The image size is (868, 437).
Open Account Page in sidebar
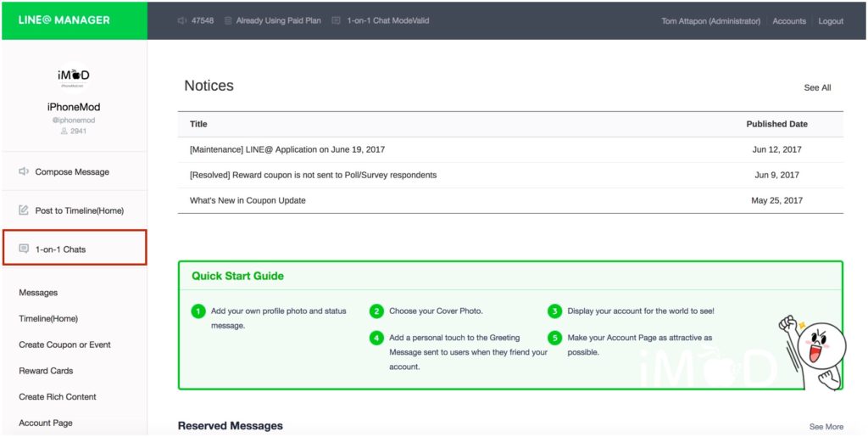click(47, 423)
